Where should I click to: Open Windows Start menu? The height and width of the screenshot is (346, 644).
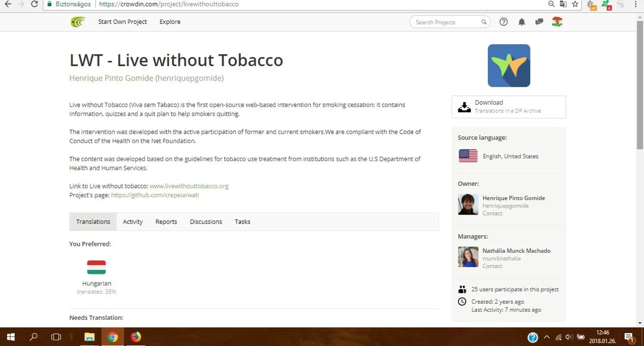10,337
